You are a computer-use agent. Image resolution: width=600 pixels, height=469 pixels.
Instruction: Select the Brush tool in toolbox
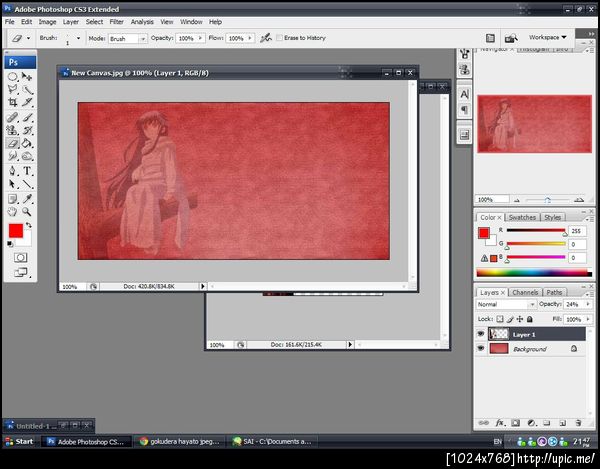27,117
